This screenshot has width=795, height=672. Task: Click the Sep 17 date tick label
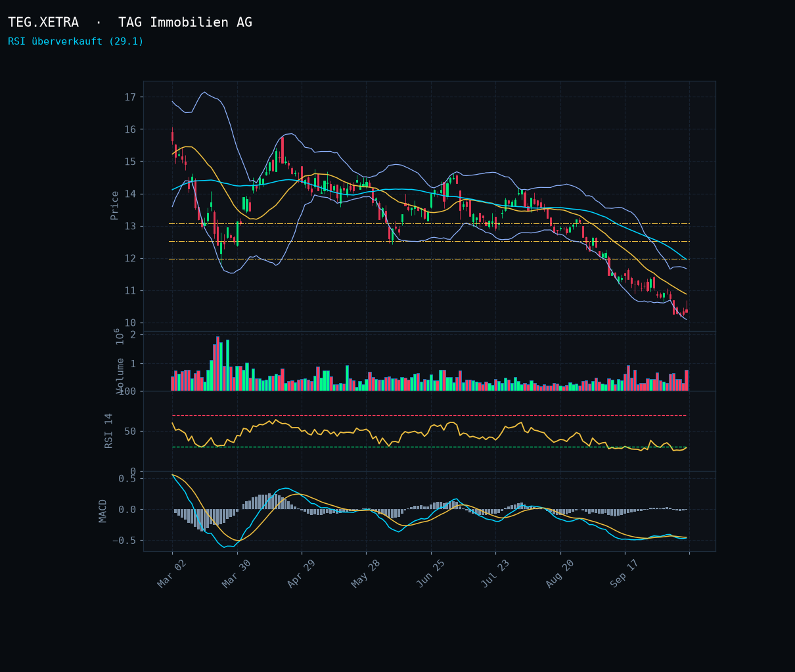pos(625,573)
